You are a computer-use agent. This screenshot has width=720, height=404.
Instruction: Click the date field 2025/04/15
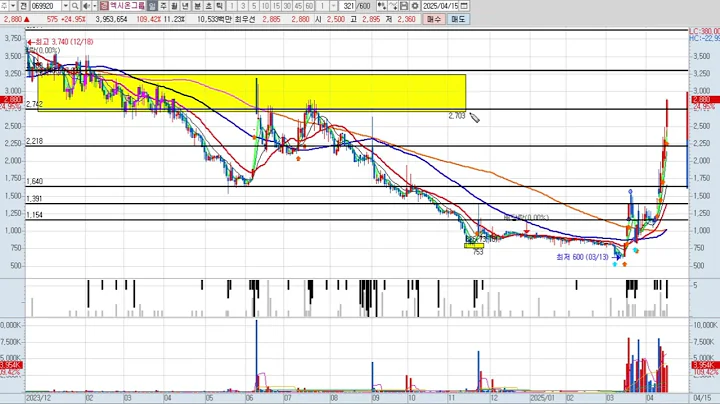(x=440, y=6)
